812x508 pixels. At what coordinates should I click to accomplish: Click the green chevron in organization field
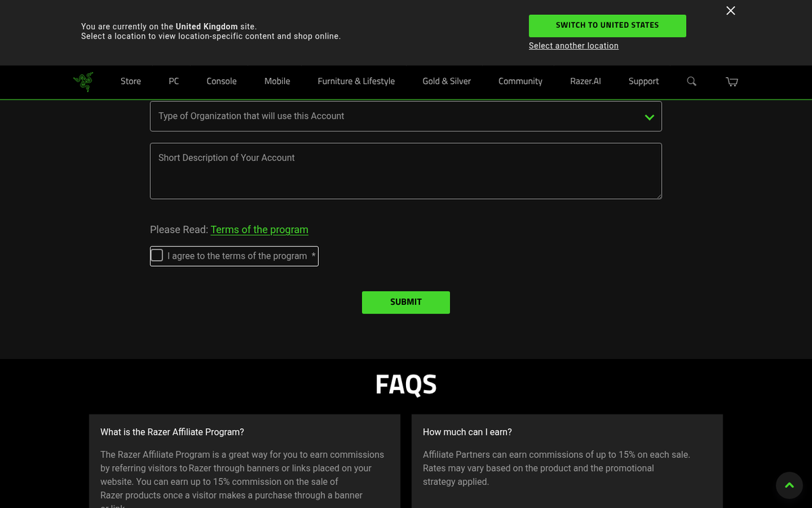[x=650, y=117]
